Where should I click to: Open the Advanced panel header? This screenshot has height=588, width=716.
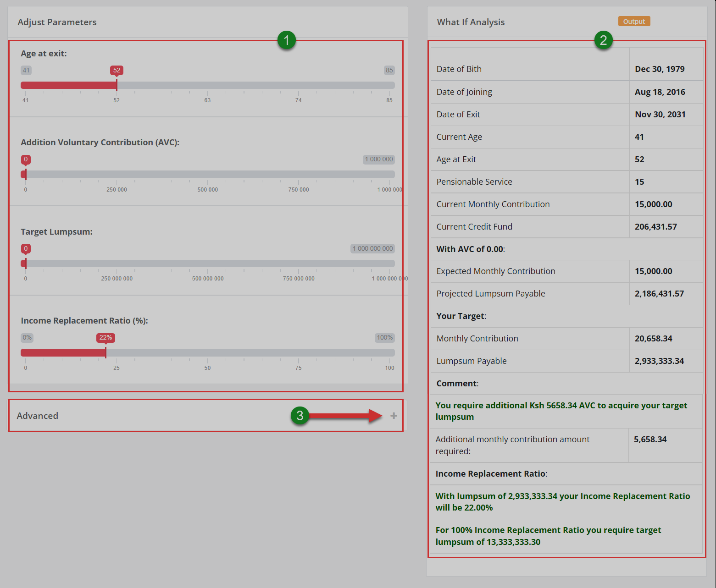[38, 416]
